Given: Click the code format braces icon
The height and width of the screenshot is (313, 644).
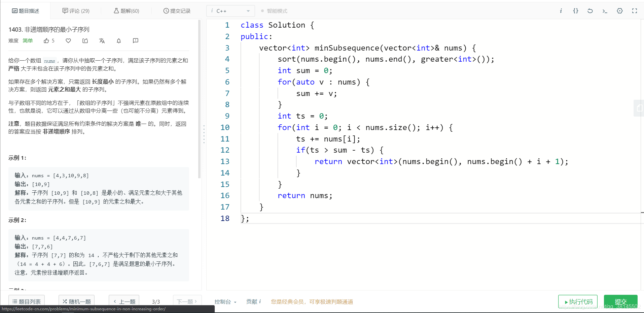Looking at the screenshot, I should [576, 11].
